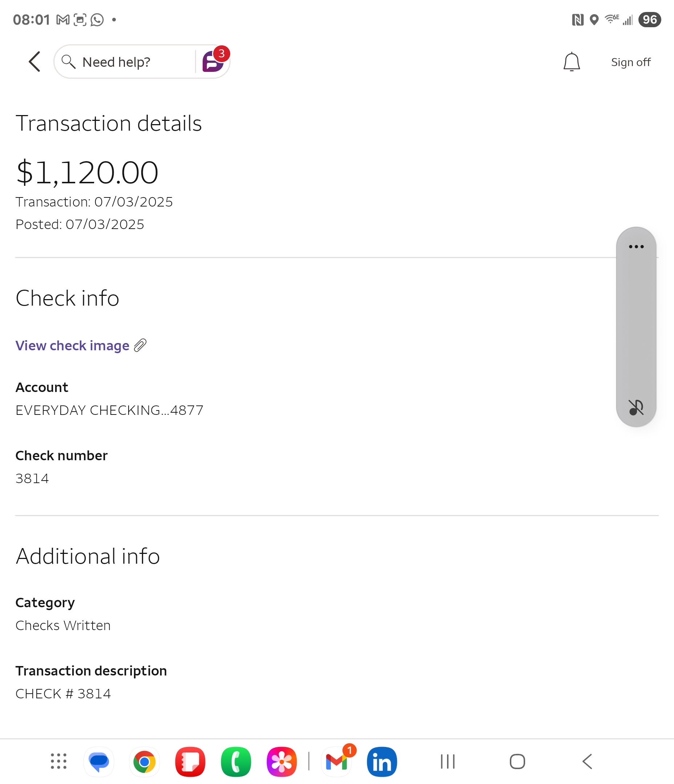The width and height of the screenshot is (674, 784).
Task: Tap the search magnifier icon
Action: point(69,62)
